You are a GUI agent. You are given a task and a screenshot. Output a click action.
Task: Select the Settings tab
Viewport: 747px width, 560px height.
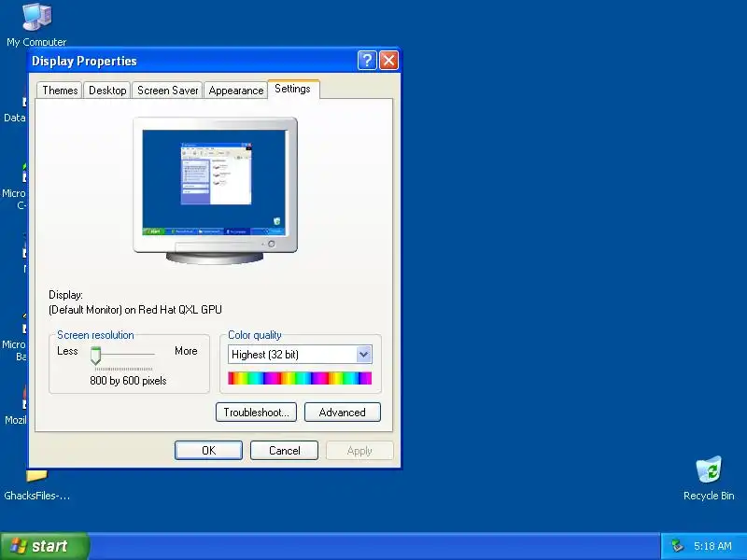click(292, 89)
